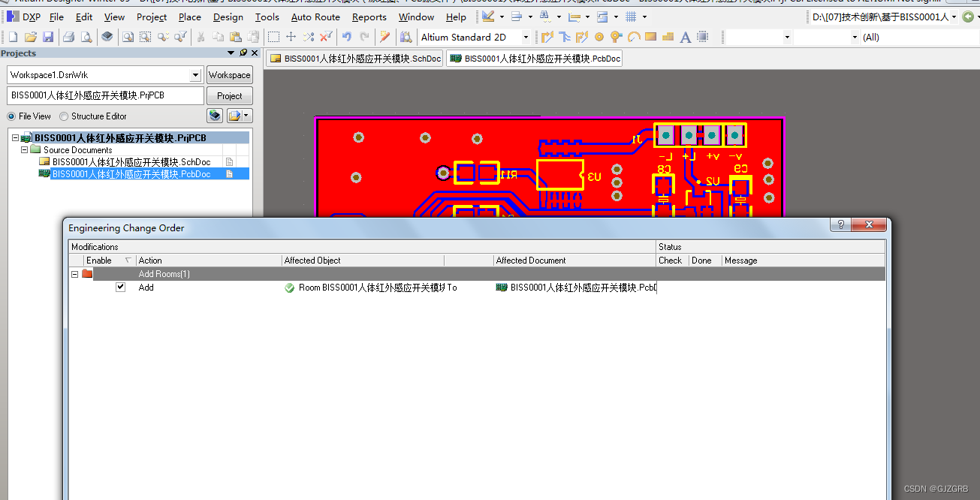This screenshot has width=980, height=500.
Task: Select the SchDoc file in project tree
Action: [x=131, y=162]
